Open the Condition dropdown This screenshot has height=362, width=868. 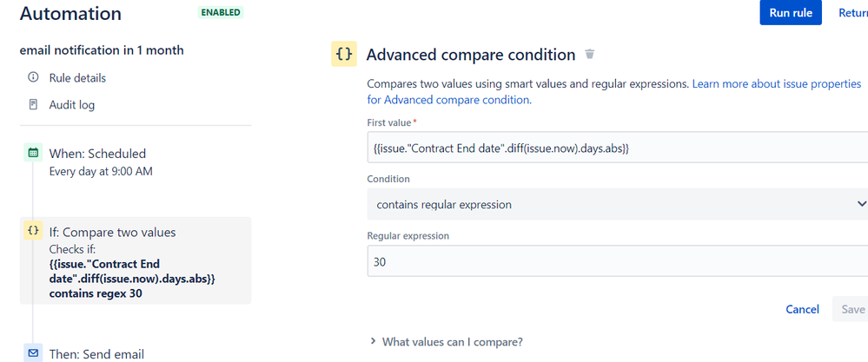(x=617, y=205)
